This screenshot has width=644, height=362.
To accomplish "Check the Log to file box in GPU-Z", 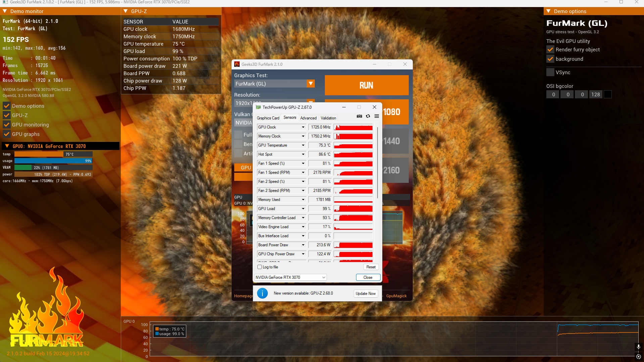I will click(259, 267).
